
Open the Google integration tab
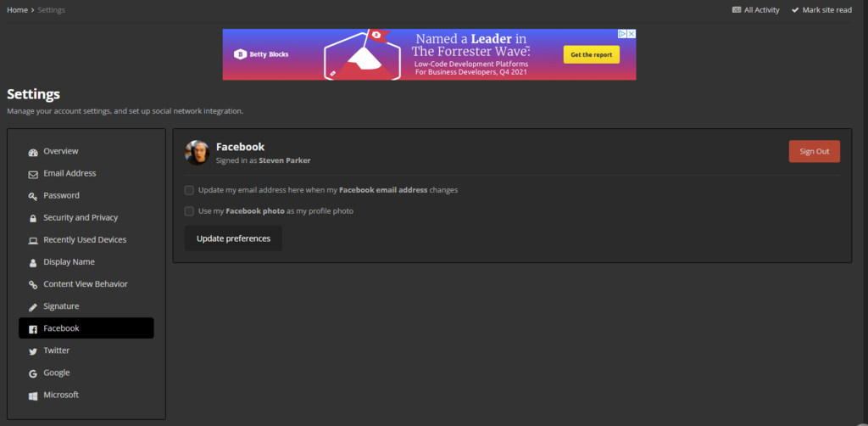coord(86,373)
